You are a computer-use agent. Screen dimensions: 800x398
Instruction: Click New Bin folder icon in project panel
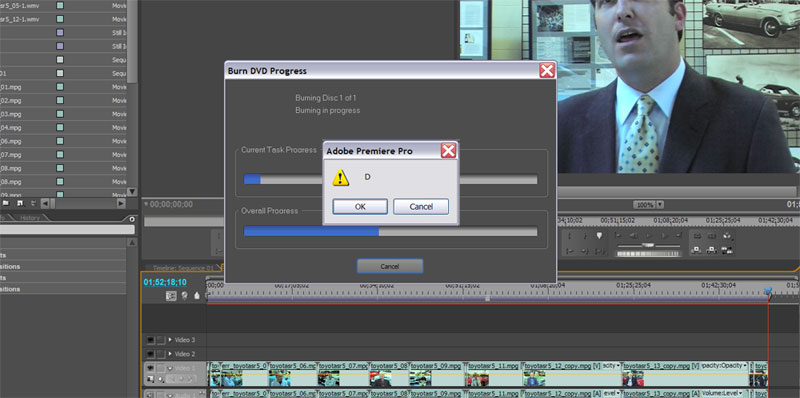coord(6,203)
